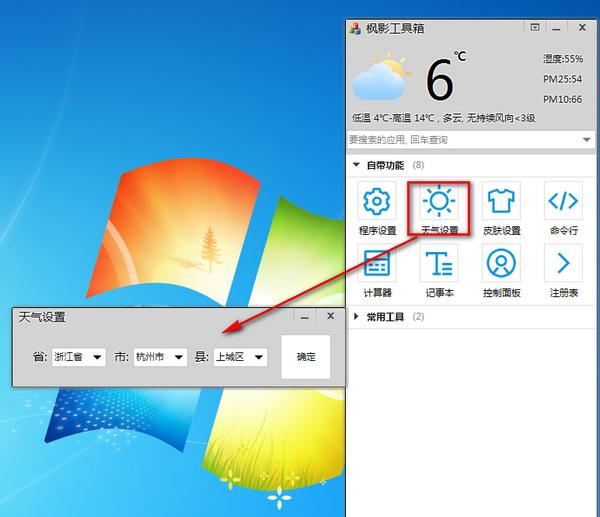
Task: Click the 枫影工具箱 app logo icon
Action: point(355,29)
